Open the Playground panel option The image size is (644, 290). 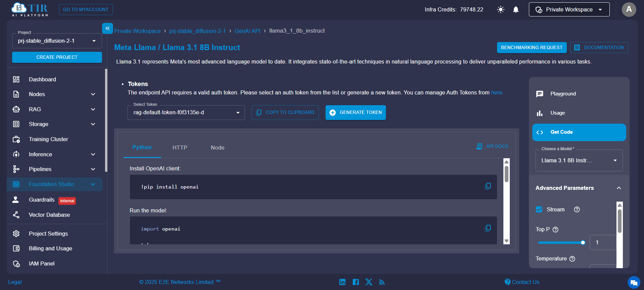(579, 94)
